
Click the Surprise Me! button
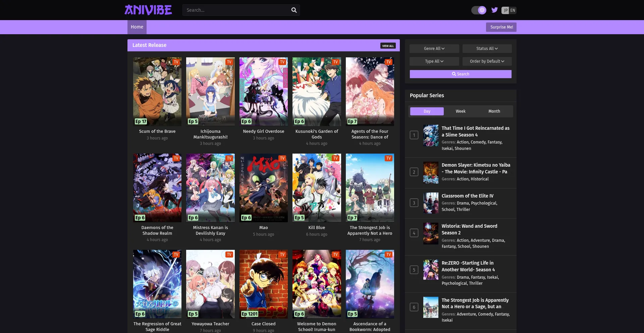(501, 27)
